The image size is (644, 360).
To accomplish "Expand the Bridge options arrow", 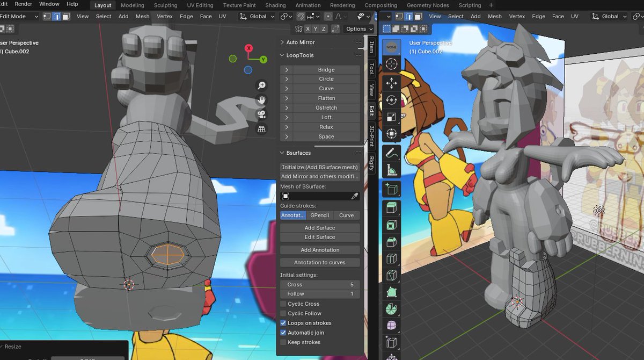I will tap(287, 70).
